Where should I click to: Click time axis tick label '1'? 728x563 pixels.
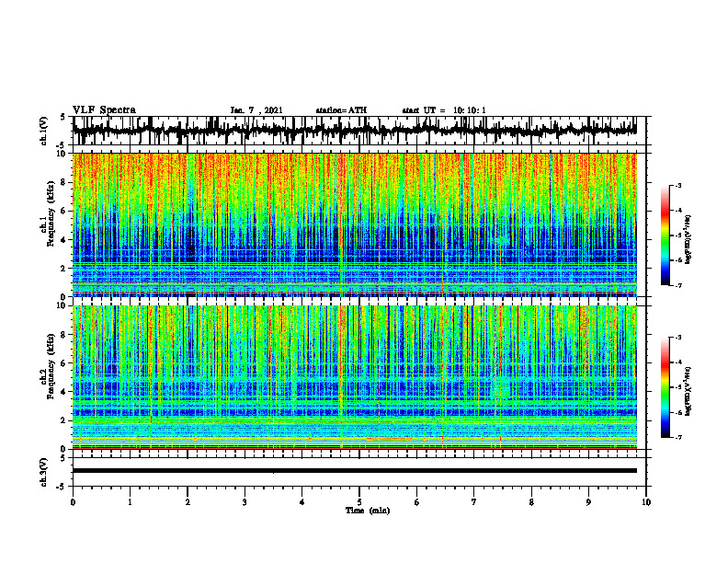pos(130,502)
